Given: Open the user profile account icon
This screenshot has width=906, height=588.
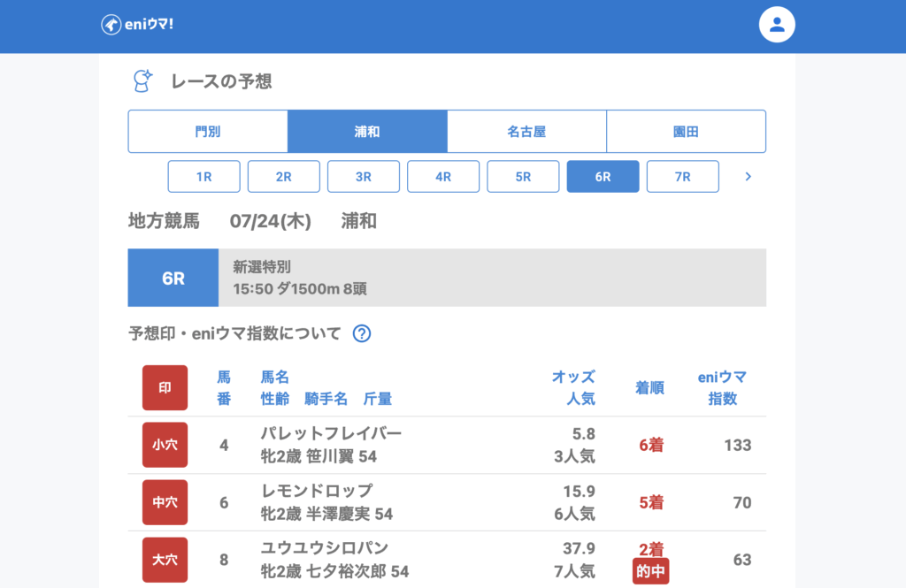Looking at the screenshot, I should click(777, 25).
